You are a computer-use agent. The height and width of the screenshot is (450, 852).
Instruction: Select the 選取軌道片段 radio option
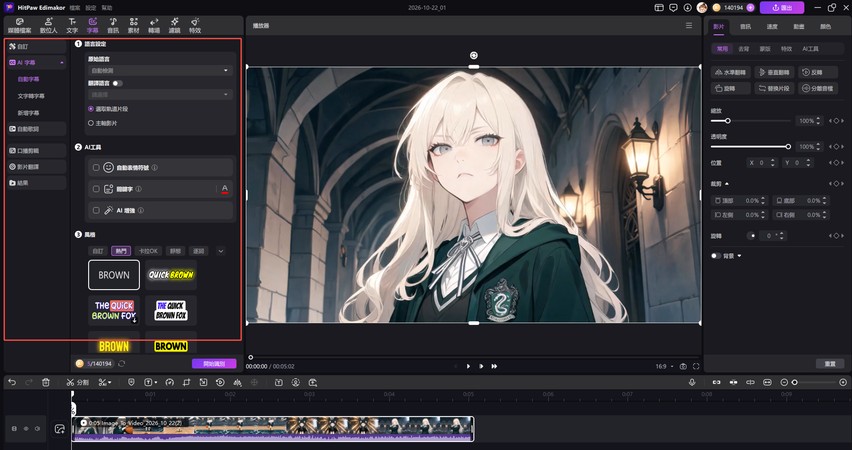pyautogui.click(x=91, y=109)
